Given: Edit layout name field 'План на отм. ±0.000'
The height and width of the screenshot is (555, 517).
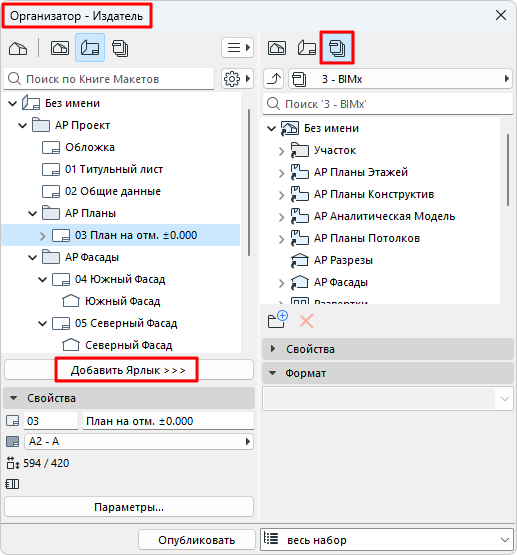Looking at the screenshot, I should [x=168, y=421].
